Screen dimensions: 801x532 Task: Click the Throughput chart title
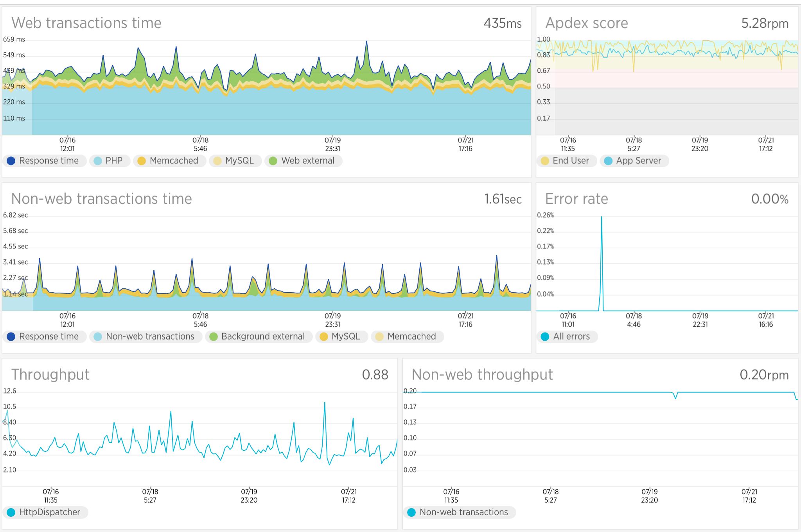click(x=50, y=374)
